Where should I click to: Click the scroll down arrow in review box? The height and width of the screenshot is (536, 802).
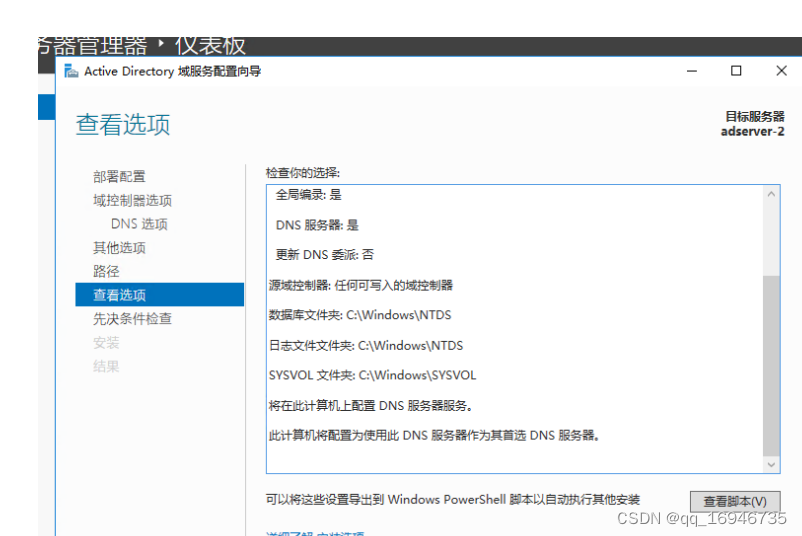771,464
